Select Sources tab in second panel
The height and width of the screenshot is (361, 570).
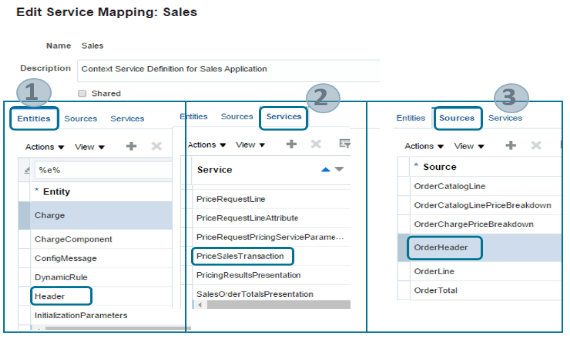point(237,116)
